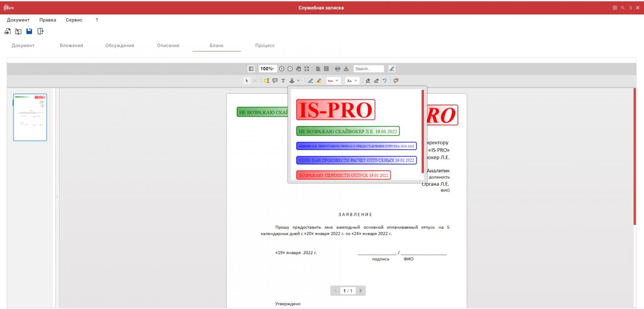The width and height of the screenshot is (644, 309).
Task: Save the document with blue floppy icon
Action: pos(29,31)
